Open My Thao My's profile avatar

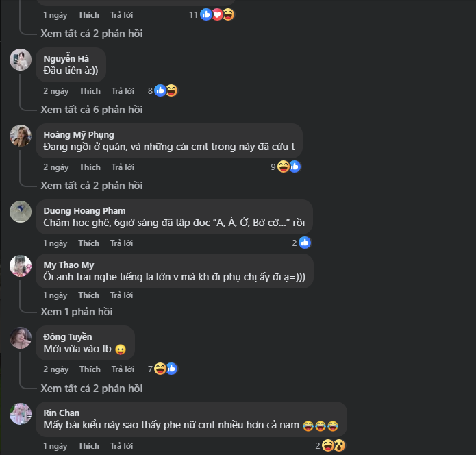[x=21, y=266]
